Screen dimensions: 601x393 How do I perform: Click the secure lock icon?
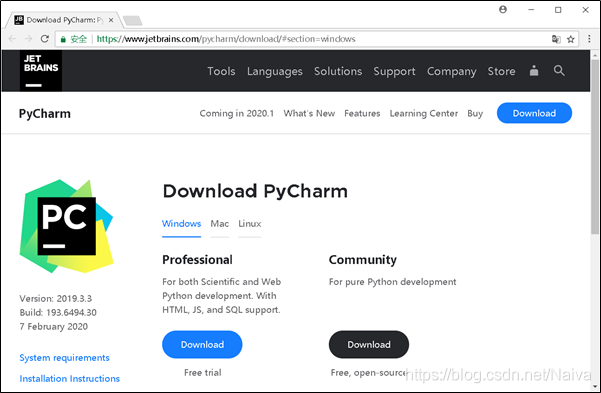(63, 39)
